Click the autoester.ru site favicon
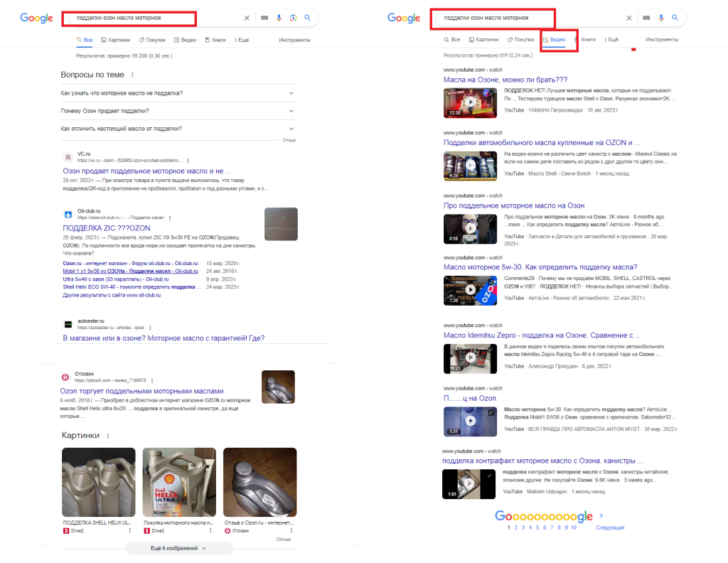 click(68, 324)
